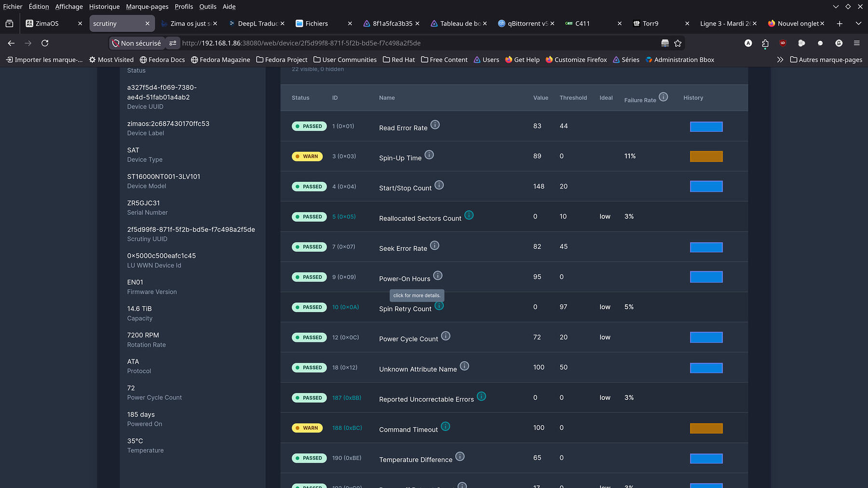
Task: Bookmark page with the star icon
Action: [x=678, y=43]
